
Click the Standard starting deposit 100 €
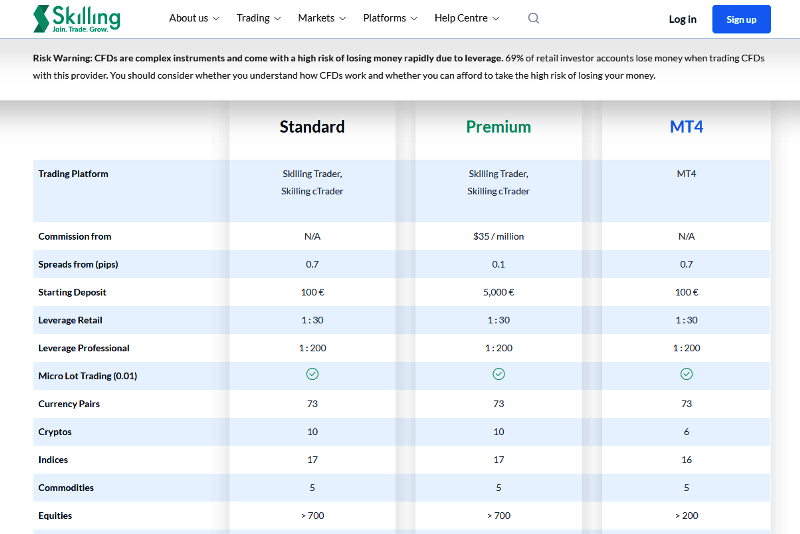(312, 292)
